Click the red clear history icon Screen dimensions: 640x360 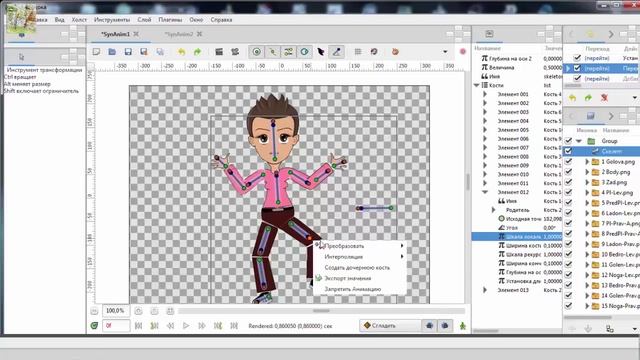click(x=604, y=98)
